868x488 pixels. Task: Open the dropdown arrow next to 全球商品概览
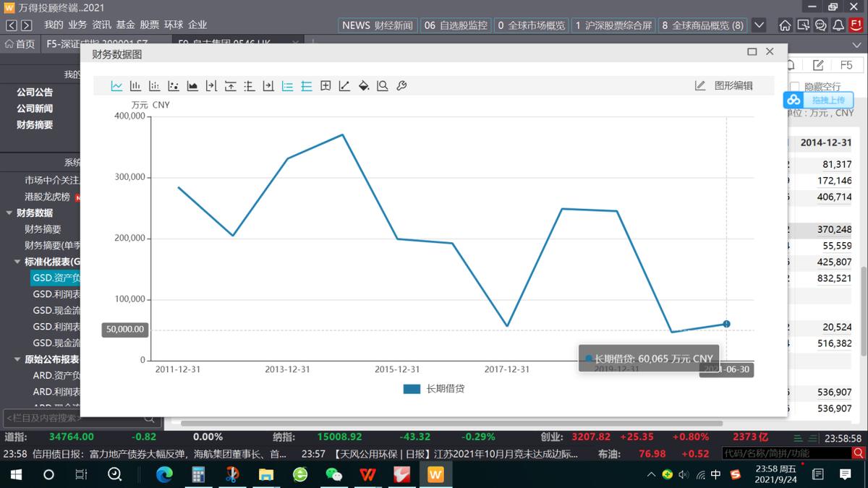pyautogui.click(x=759, y=25)
